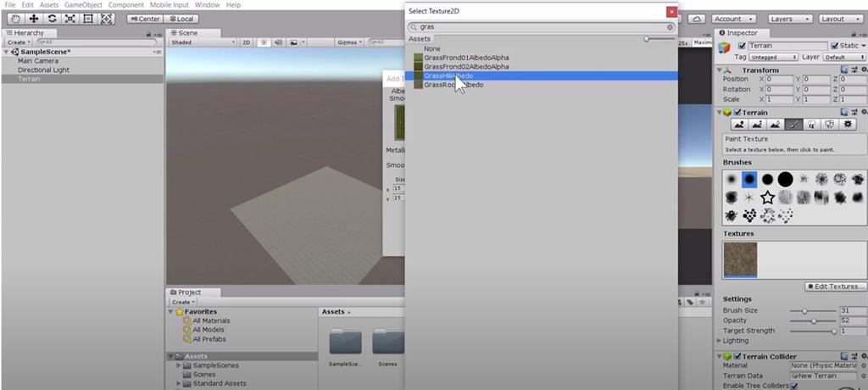This screenshot has height=390, width=868.
Task: Open the GameObject menu
Action: coord(83,4)
